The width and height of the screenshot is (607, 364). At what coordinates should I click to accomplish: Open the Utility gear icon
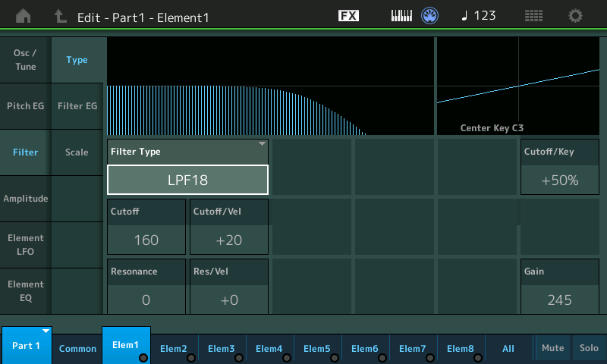576,16
